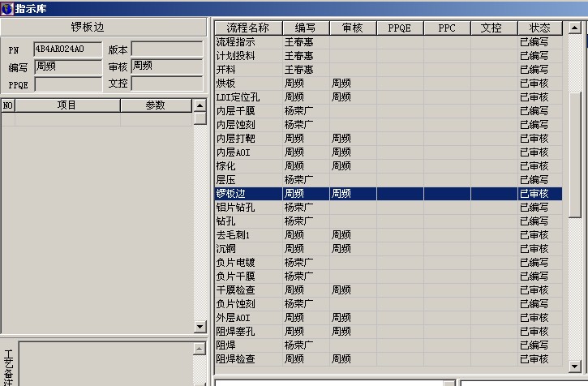
Task: Select the 烘板 row
Action: [388, 84]
